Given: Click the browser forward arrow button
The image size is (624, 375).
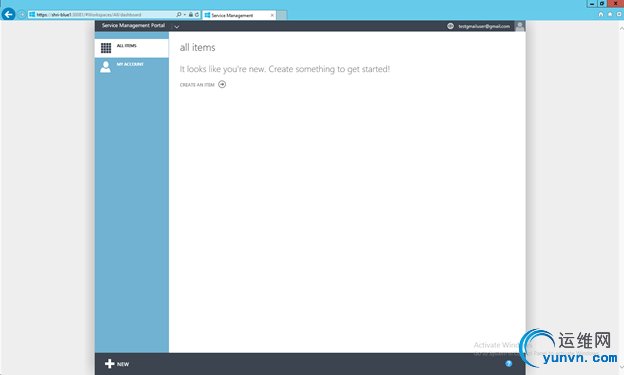Looking at the screenshot, I should tap(21, 15).
